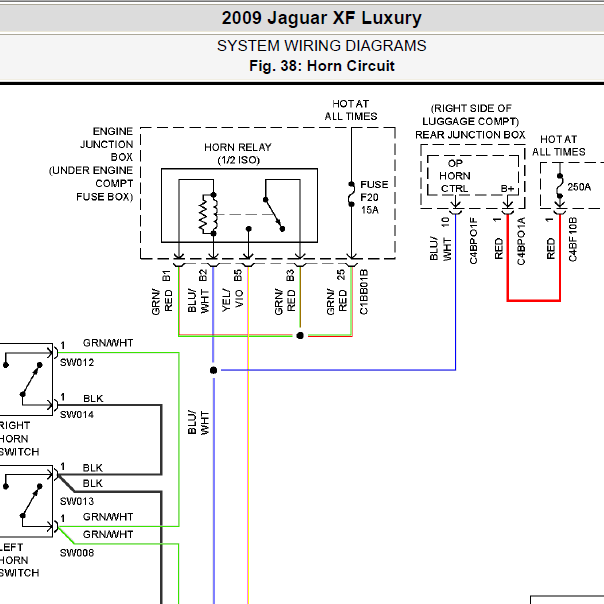Select the "C4BF10B" connector label
Viewport: 604px width, 604px height.
tap(573, 240)
